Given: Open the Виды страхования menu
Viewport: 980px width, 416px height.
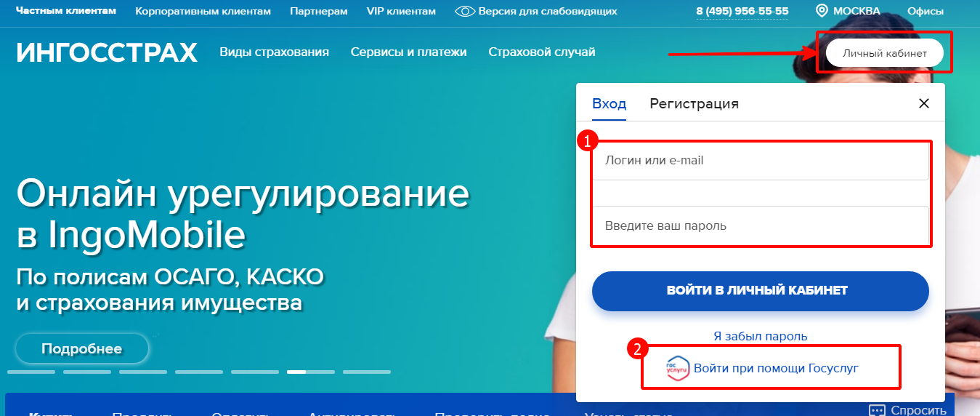Looking at the screenshot, I should [275, 52].
